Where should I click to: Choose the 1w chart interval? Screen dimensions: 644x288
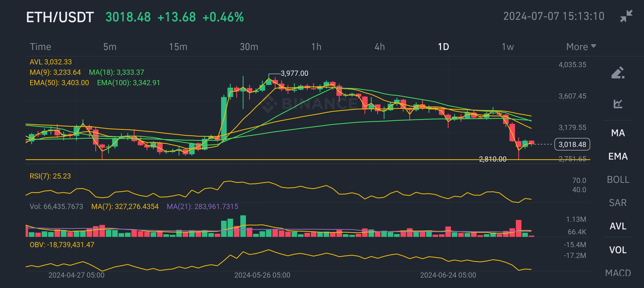pyautogui.click(x=507, y=47)
